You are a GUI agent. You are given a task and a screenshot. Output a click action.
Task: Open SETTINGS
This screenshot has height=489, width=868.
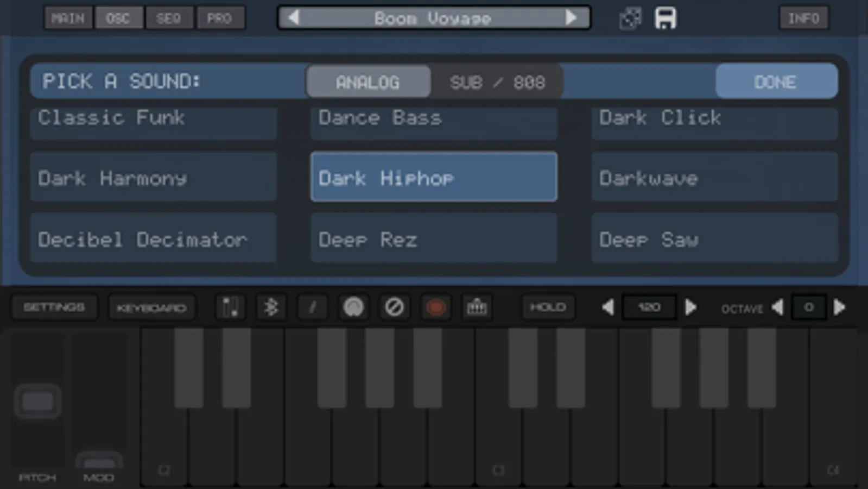(x=54, y=308)
